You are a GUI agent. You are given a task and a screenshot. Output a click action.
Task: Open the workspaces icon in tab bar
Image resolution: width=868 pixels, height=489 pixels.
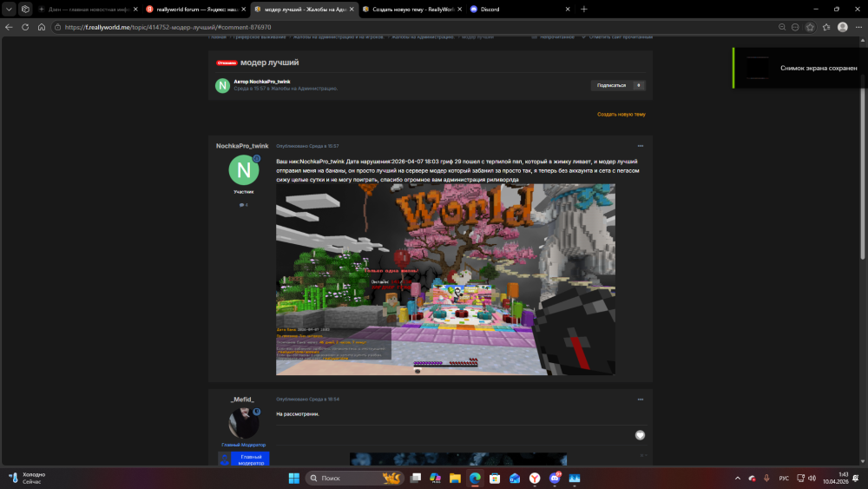click(x=25, y=9)
